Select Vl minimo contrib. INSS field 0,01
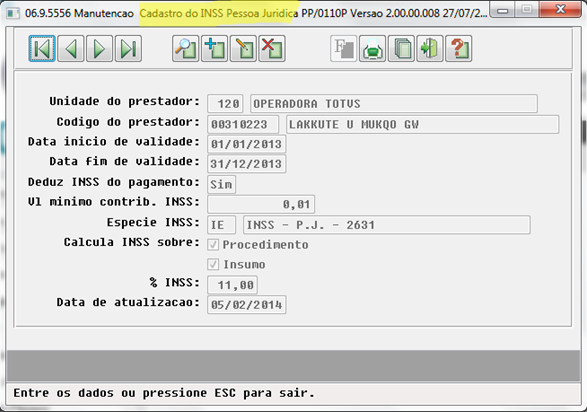Screen dimensions: 587x412 pyautogui.click(x=261, y=204)
